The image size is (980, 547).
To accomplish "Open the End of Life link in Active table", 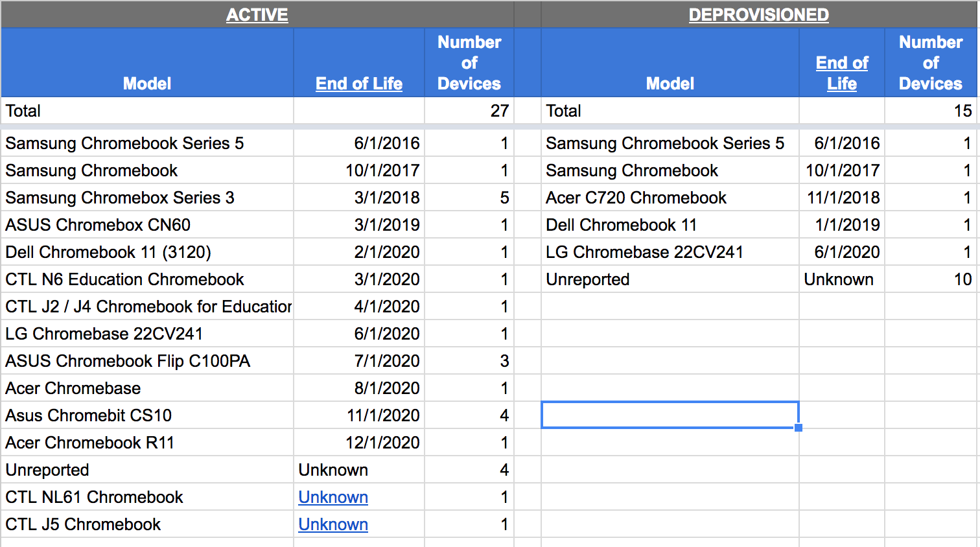I will click(358, 84).
